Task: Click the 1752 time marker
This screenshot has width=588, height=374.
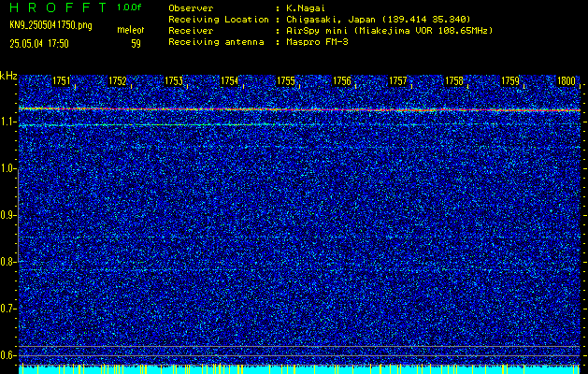Action: (118, 81)
